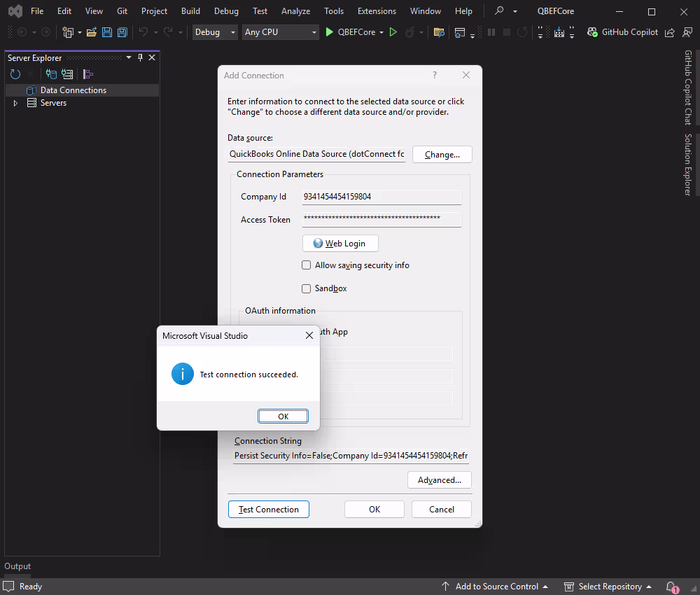Click the Test Connection button

coord(268,510)
